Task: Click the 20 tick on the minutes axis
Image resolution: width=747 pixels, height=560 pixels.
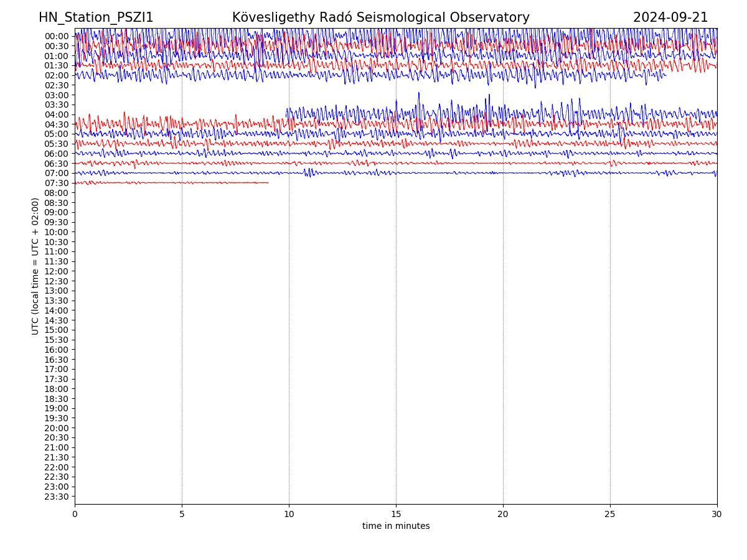Action: pyautogui.click(x=503, y=515)
